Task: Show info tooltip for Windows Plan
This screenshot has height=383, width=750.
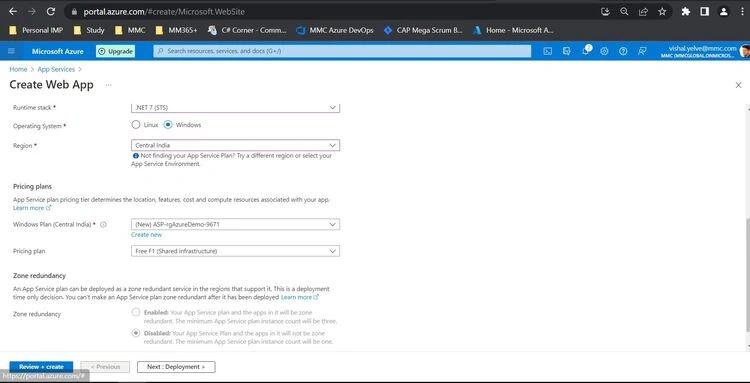Action: coord(103,224)
